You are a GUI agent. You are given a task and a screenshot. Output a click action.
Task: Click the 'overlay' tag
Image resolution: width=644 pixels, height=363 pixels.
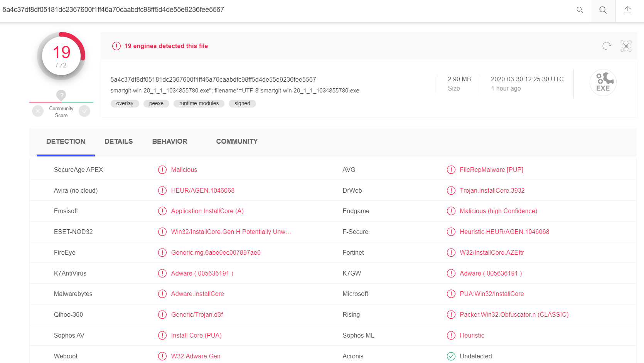tap(125, 103)
